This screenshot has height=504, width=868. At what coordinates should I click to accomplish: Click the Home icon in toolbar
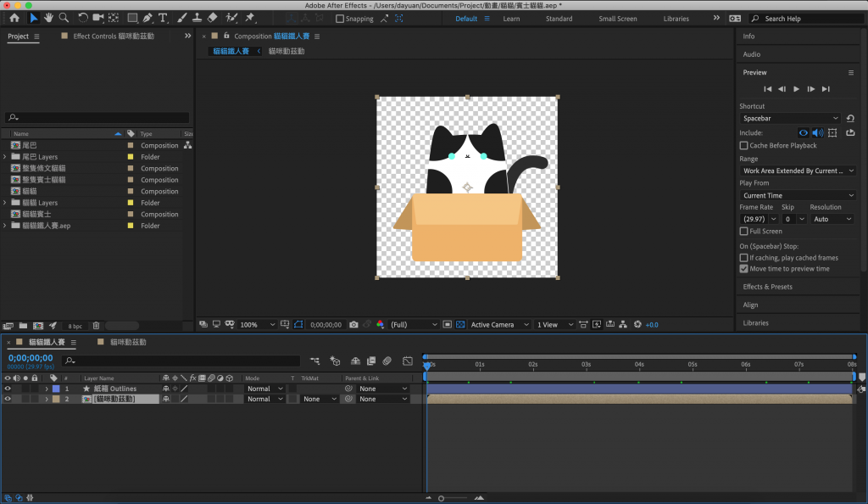[x=14, y=18]
